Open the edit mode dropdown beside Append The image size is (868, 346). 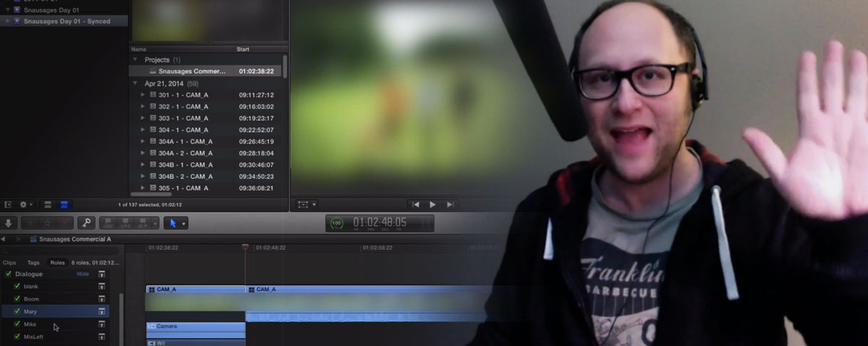pos(155,223)
